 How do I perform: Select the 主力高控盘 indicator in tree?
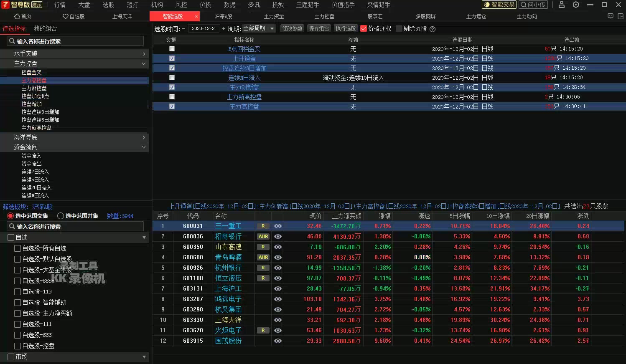(34, 80)
